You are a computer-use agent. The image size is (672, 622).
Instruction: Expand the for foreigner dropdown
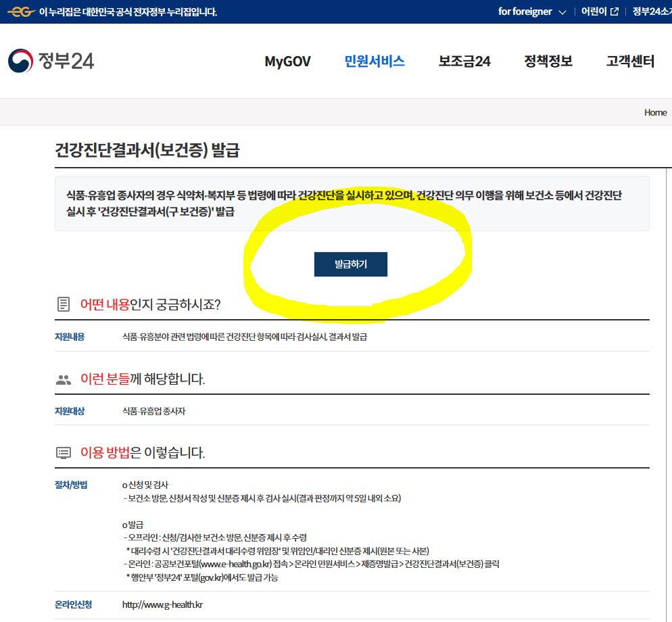(532, 11)
